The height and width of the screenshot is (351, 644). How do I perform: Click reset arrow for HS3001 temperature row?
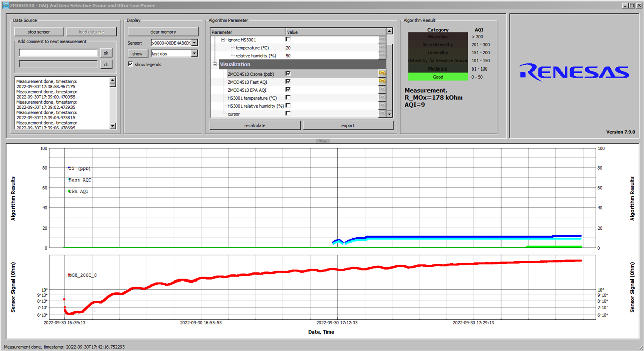pos(382,98)
